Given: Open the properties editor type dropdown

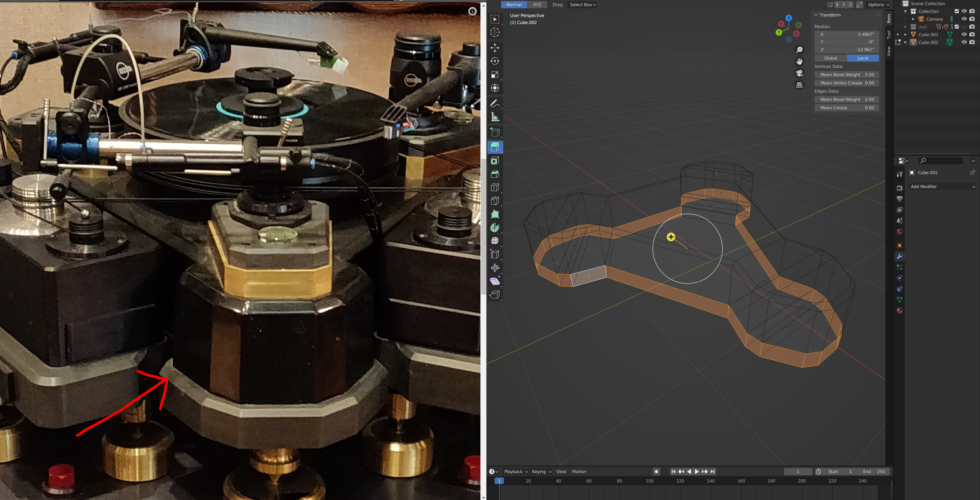Looking at the screenshot, I should (903, 161).
